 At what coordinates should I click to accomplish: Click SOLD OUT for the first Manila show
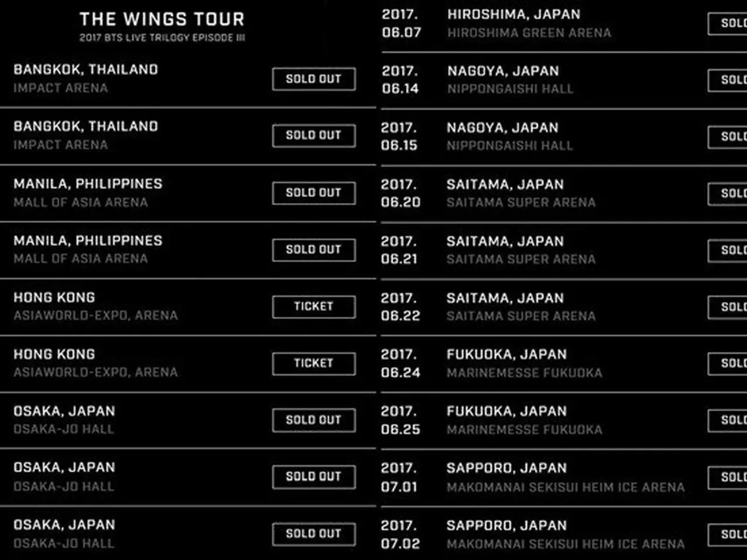313,192
